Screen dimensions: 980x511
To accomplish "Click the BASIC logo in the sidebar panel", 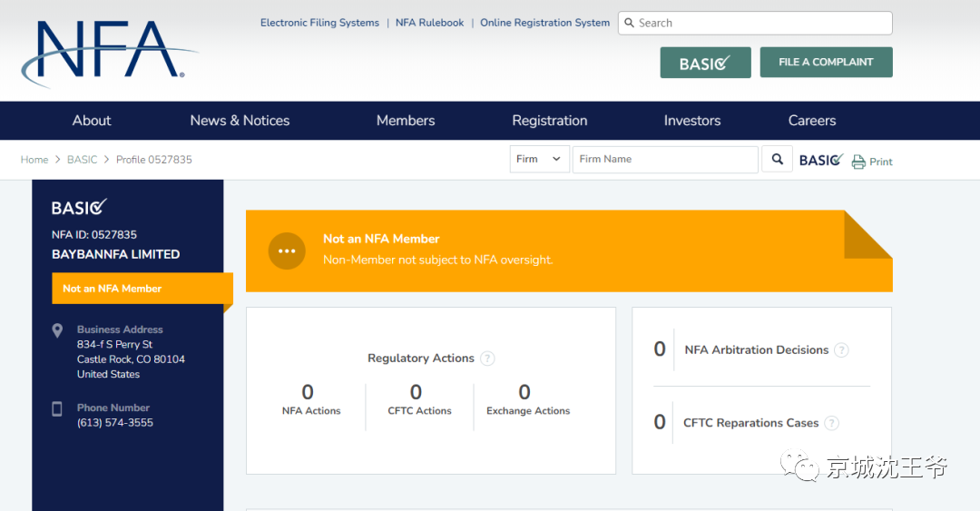I will (79, 207).
